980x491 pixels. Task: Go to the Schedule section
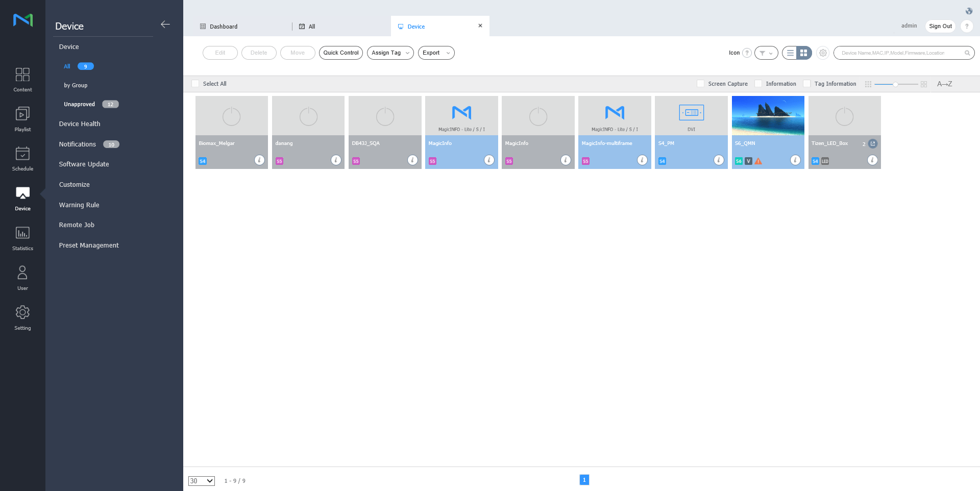click(x=22, y=159)
